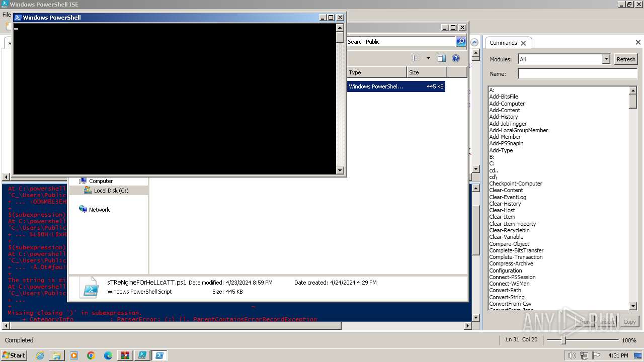Image resolution: width=644 pixels, height=362 pixels.
Task: Close the Commands tab with its X
Action: click(523, 43)
